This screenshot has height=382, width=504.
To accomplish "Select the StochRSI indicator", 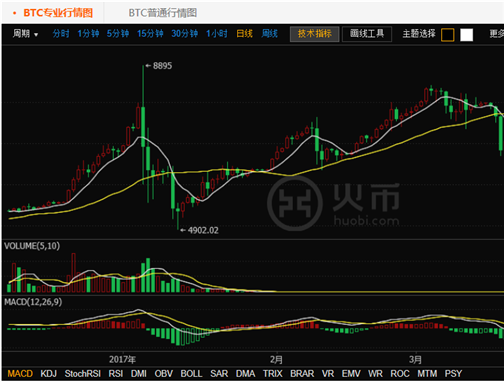I will [x=83, y=374].
